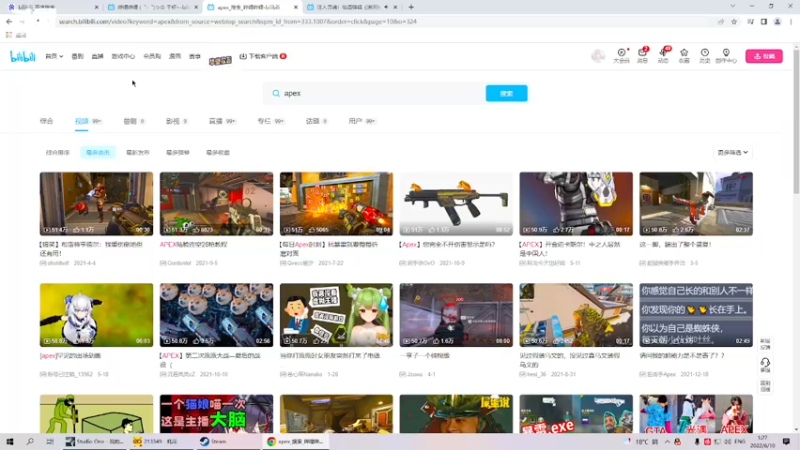
Task: Open Windows taskbar search
Action: pyautogui.click(x=30, y=441)
